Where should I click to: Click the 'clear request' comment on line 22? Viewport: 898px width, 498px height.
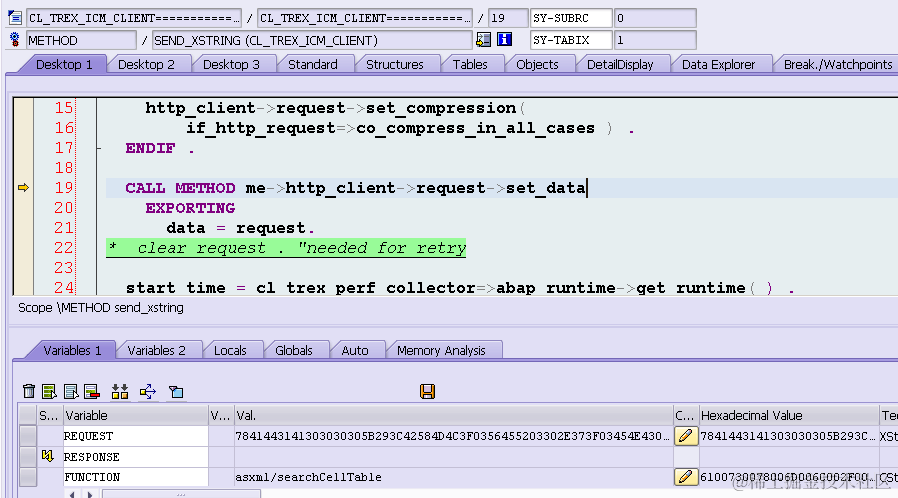[x=286, y=248]
